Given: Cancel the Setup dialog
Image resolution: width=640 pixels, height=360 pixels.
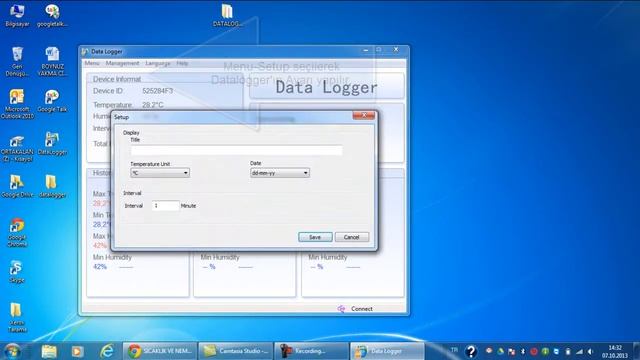Looking at the screenshot, I should [x=351, y=237].
